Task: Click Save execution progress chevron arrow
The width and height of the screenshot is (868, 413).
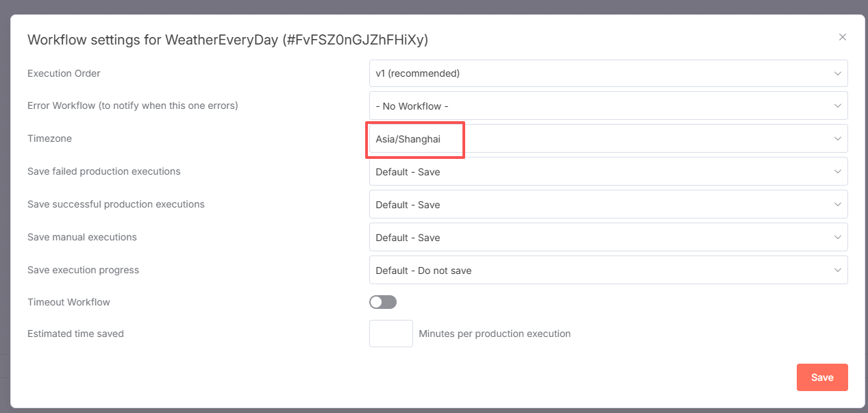Action: coord(837,271)
